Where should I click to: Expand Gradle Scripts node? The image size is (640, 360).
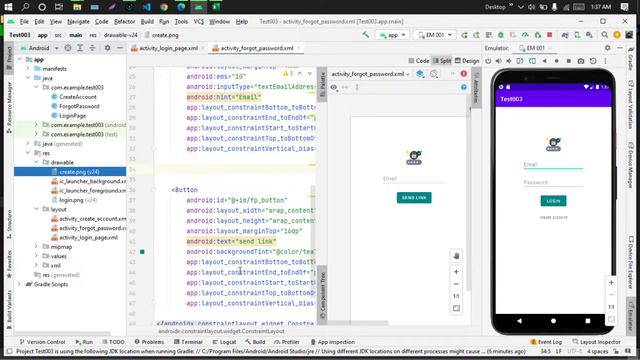tap(20, 284)
